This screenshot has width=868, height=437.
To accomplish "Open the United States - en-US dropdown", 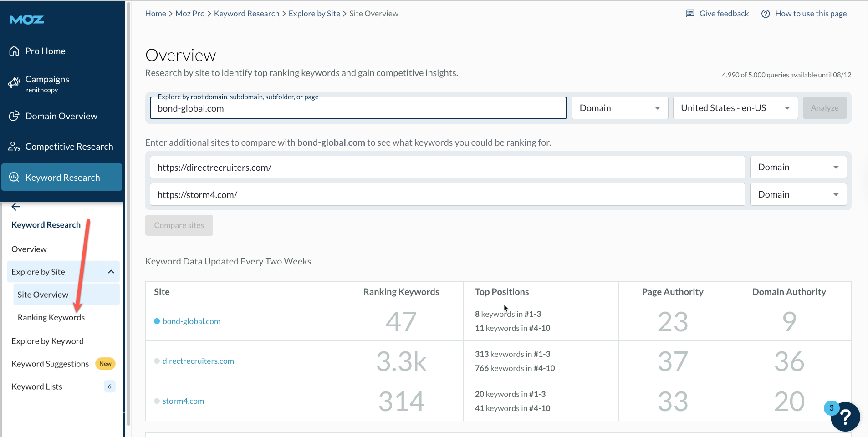I will (x=735, y=108).
